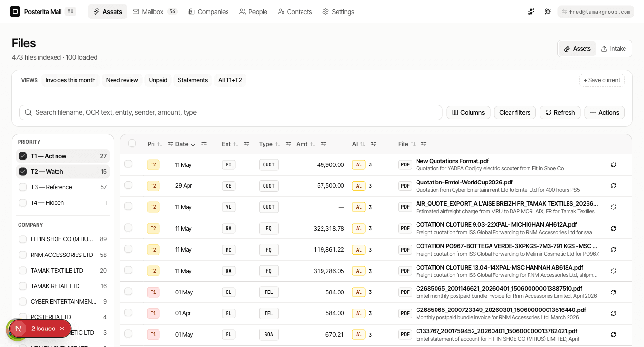Open filter icon for Pri column
The width and height of the screenshot is (644, 347).
point(170,144)
